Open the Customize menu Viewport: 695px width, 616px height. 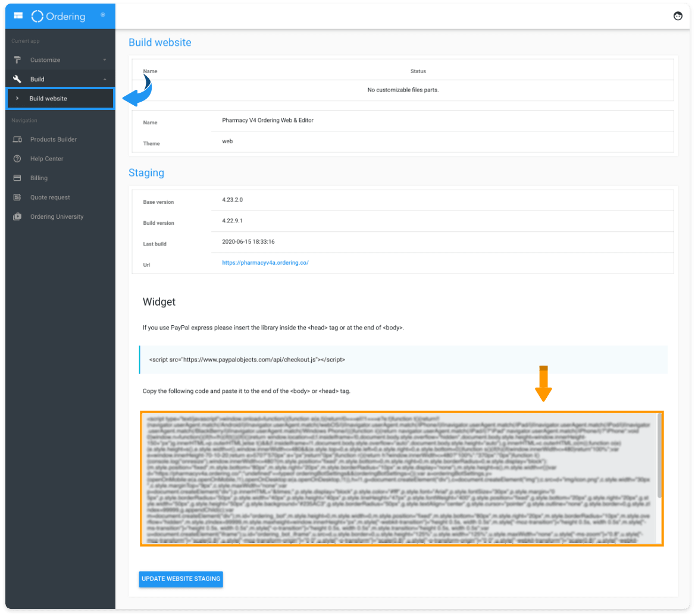tap(60, 60)
